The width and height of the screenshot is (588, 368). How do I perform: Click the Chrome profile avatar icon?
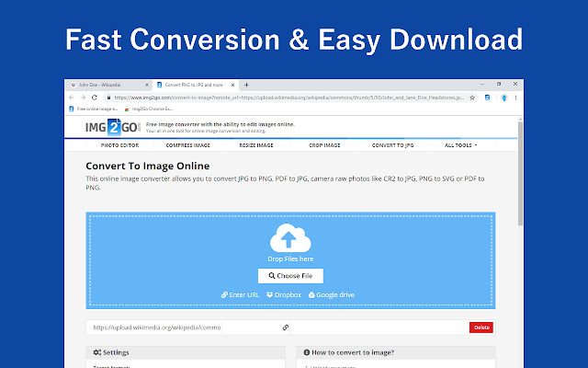[504, 97]
